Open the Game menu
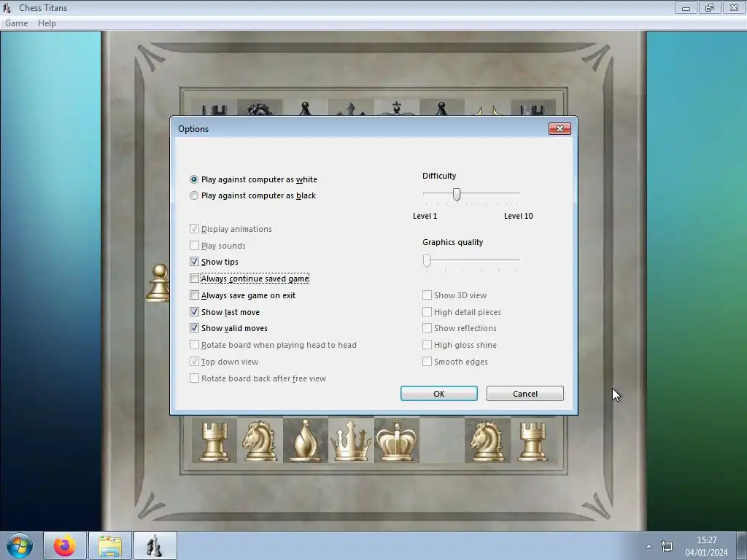Screen dimensions: 747x560 tap(16, 23)
